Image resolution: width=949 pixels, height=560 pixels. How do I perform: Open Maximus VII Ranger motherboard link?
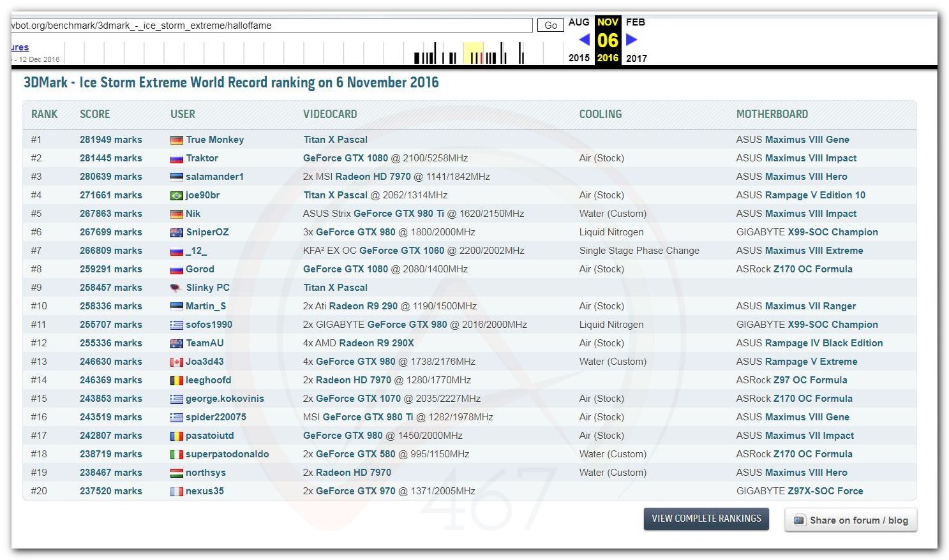811,306
